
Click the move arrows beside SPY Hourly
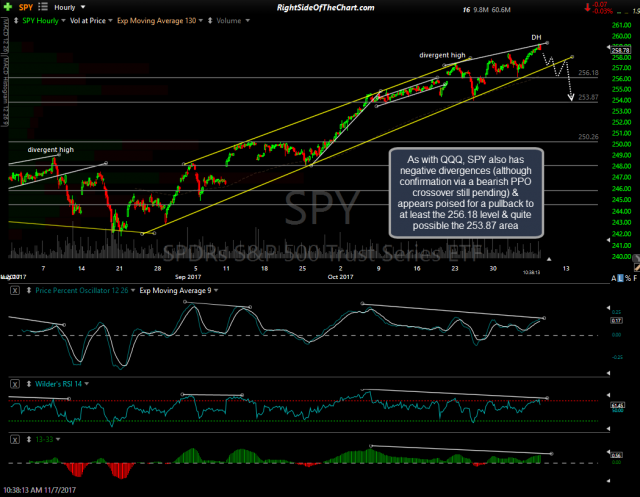pos(16,20)
